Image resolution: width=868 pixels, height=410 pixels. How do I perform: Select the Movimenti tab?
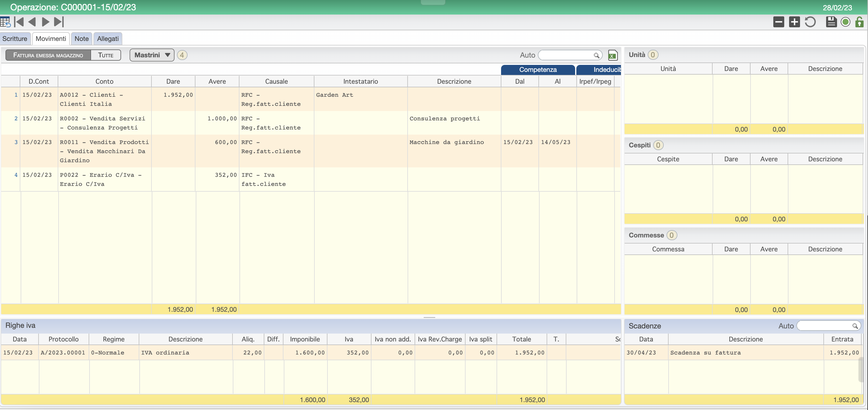click(51, 39)
